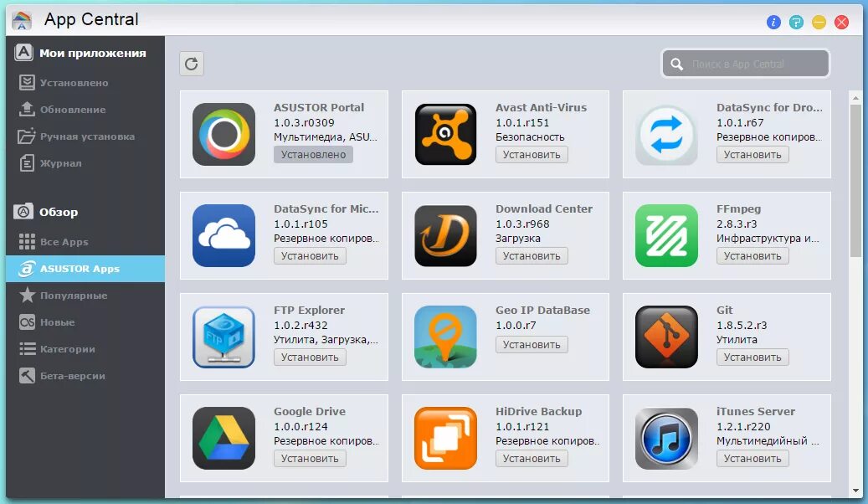868x504 pixels.
Task: Click the scrollbar up arrow
Action: [x=855, y=98]
